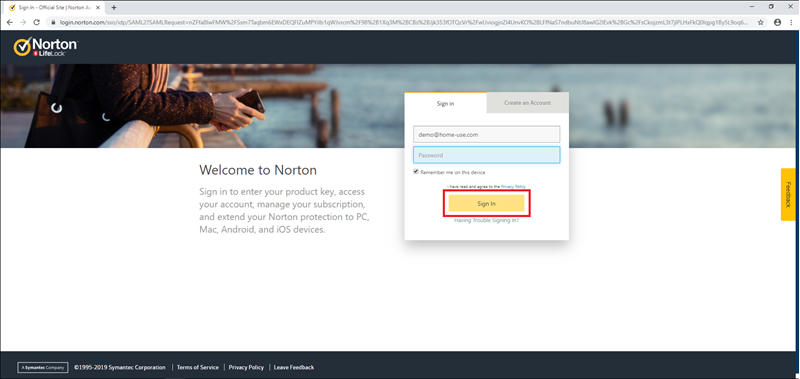Close the Sign In browser tab
800x379 pixels.
98,8
